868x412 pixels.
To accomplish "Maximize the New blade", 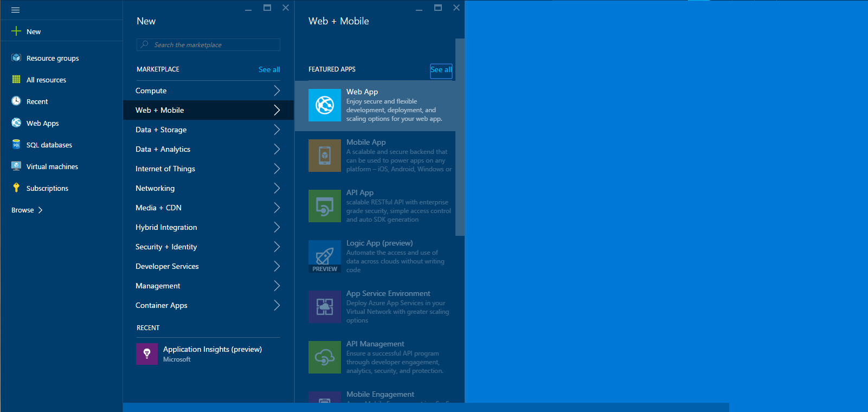I will point(267,8).
